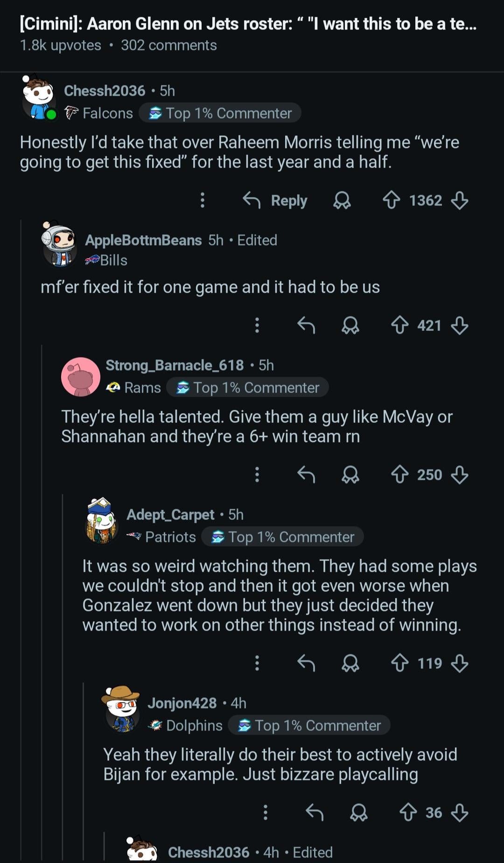Open overflow menu on Adept_Carpet's comment
The width and height of the screenshot is (504, 863).
257,663
